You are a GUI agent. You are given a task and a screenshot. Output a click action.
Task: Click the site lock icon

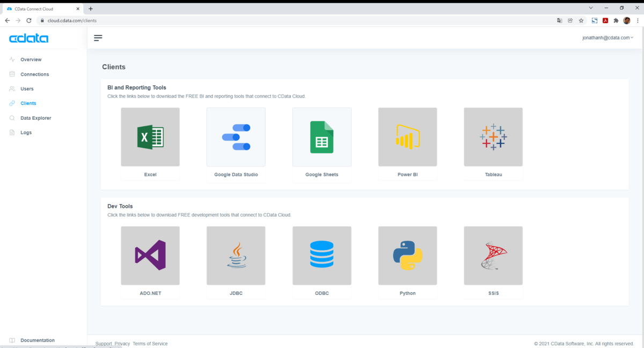42,20
